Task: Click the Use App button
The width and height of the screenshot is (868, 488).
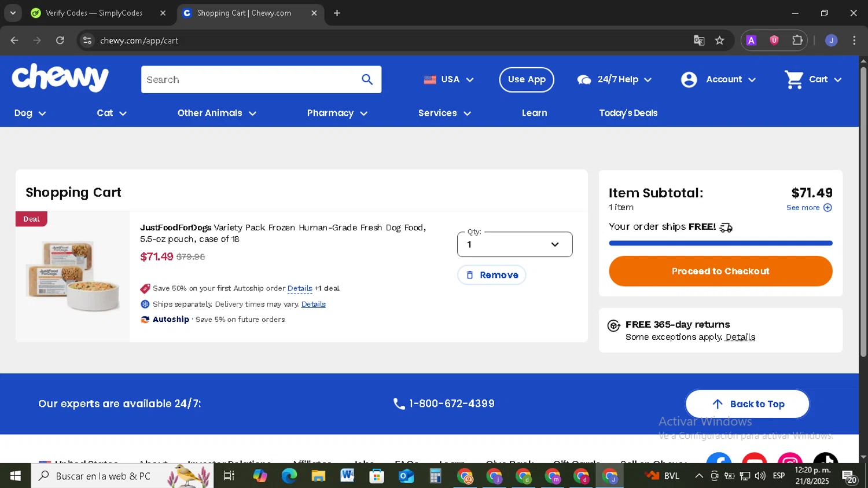Action: pyautogui.click(x=527, y=79)
